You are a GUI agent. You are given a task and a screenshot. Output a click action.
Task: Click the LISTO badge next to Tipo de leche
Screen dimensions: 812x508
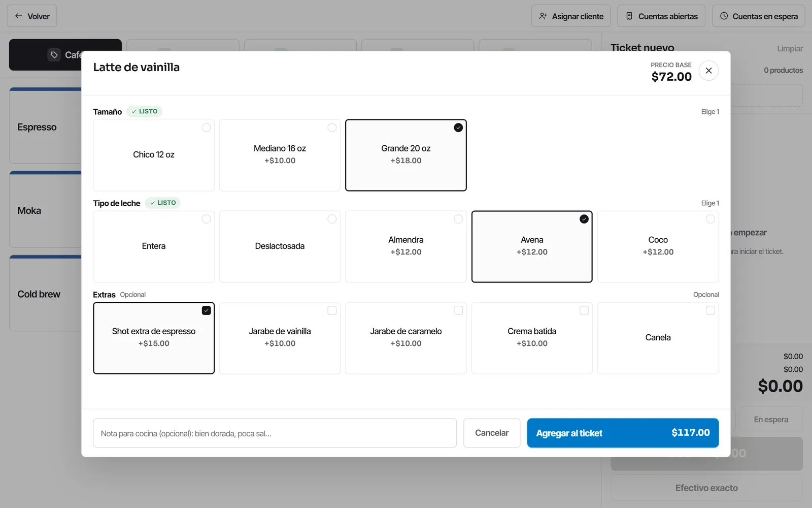(x=163, y=203)
